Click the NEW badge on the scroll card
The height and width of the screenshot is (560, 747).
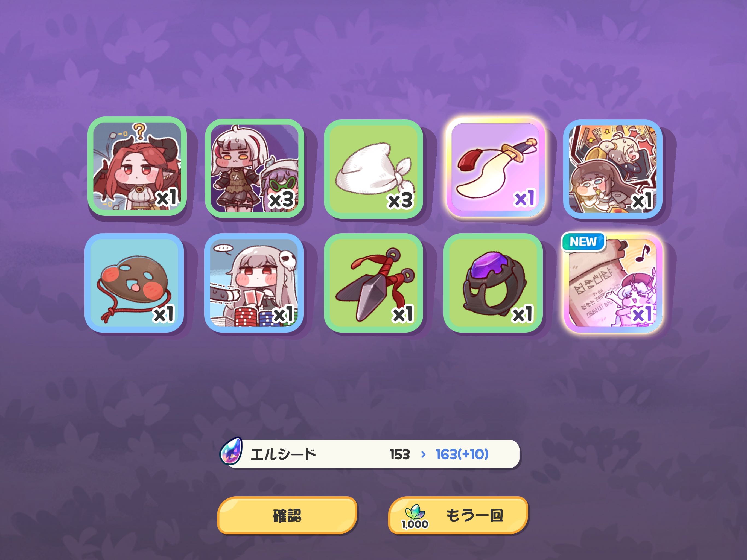[x=583, y=241]
